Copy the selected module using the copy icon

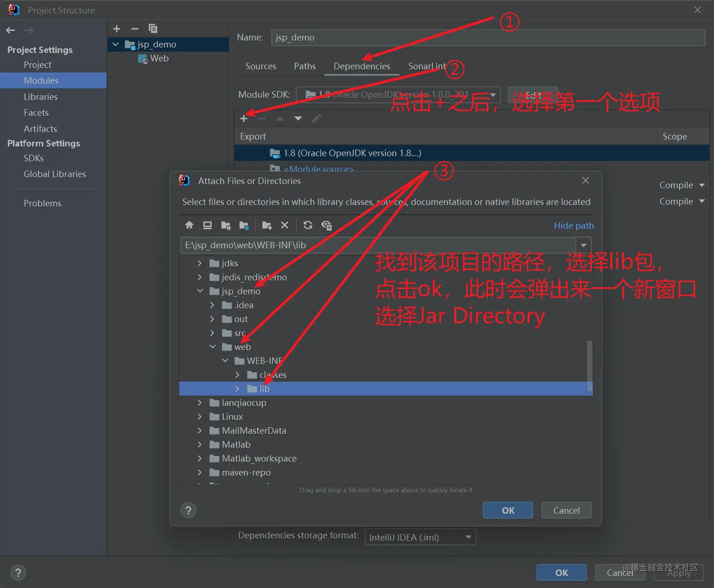point(153,29)
